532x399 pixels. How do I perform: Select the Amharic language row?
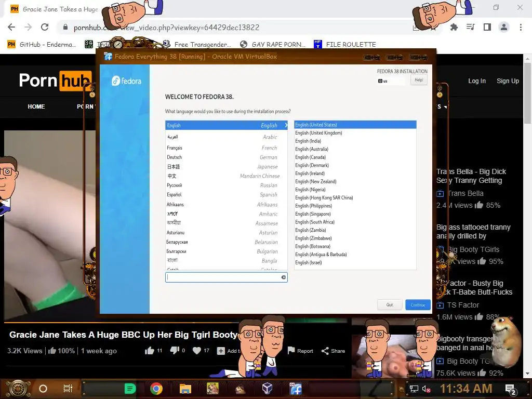pyautogui.click(x=227, y=214)
